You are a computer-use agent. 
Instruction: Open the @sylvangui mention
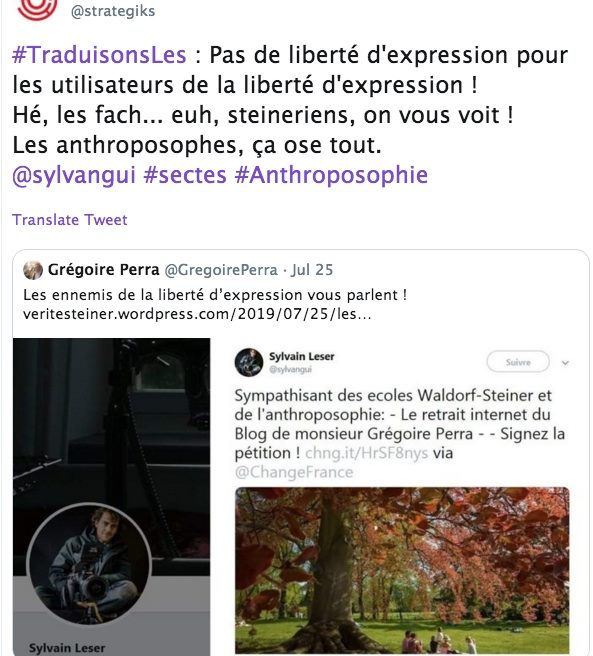[74, 175]
